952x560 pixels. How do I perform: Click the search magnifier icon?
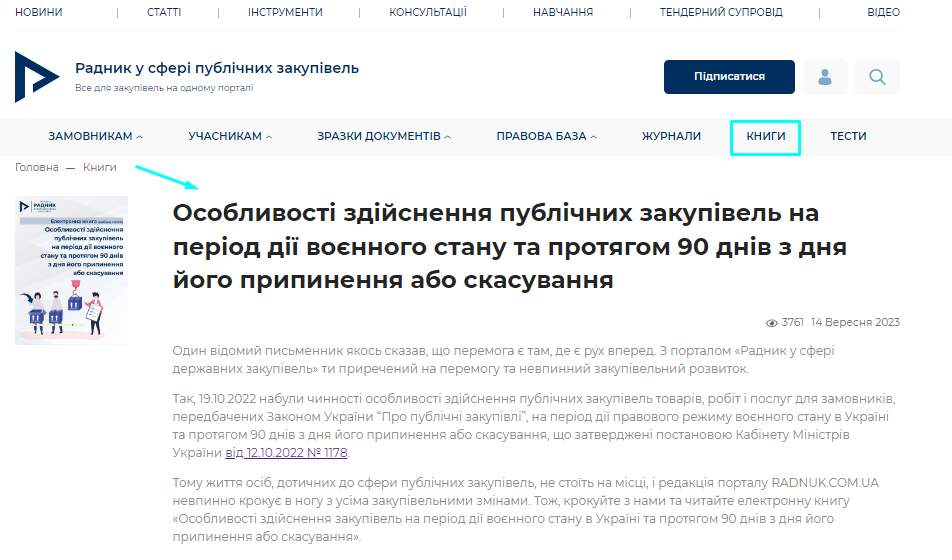(877, 77)
